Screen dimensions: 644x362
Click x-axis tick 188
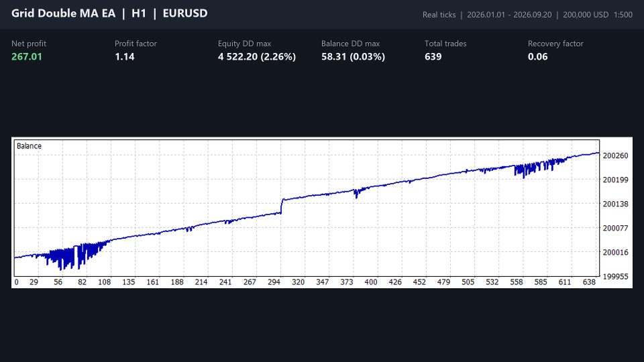[x=177, y=282]
